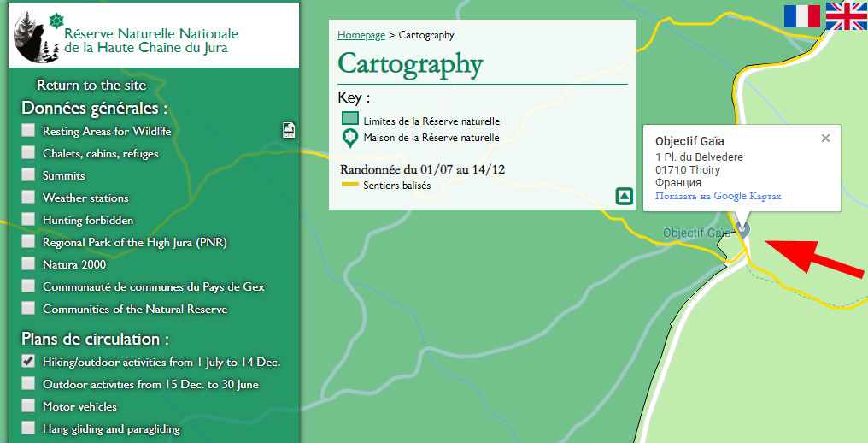Click yellow Sentiers balisés legend line

pos(350,184)
